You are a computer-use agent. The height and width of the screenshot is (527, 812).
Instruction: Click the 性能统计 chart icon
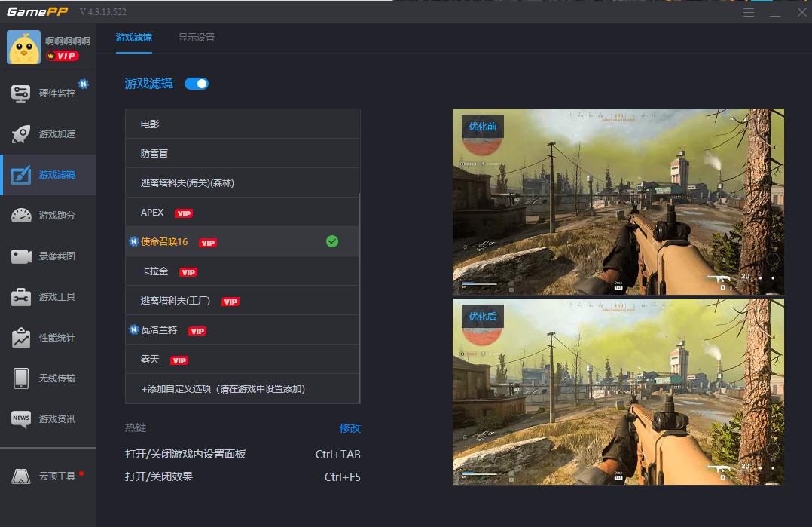click(21, 337)
